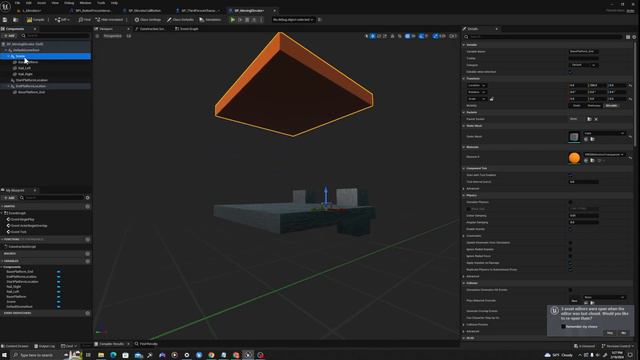Select the BasePlatform_End component
The width and height of the screenshot is (640, 360).
coord(31,92)
